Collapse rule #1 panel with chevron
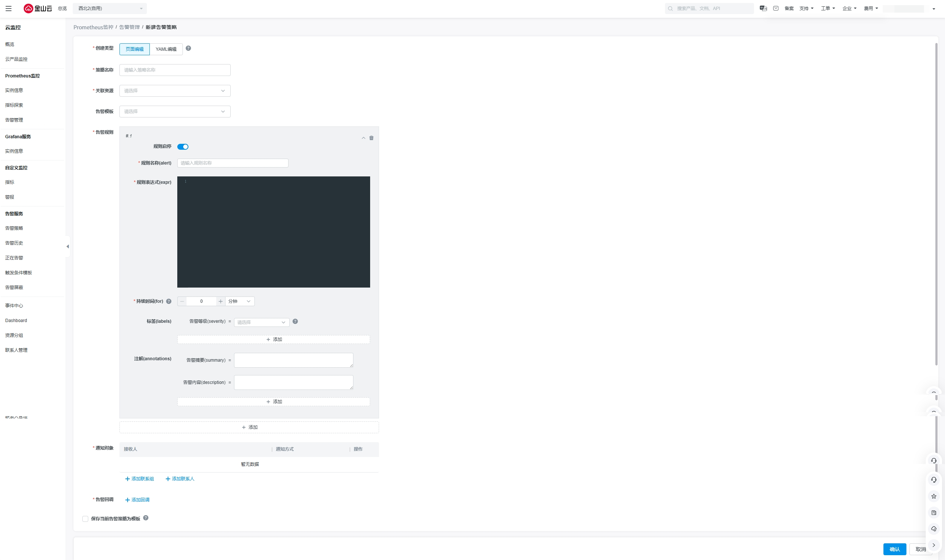945x560 pixels. pos(363,138)
